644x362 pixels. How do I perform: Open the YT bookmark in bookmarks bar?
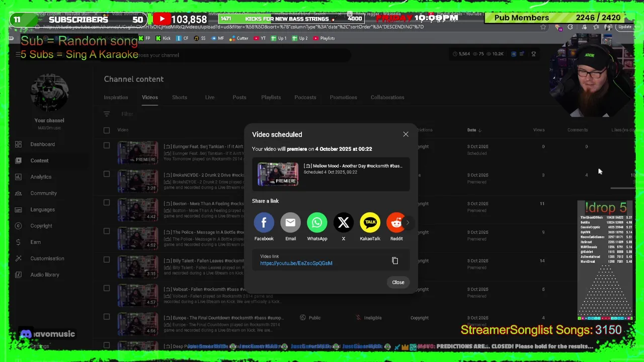pos(260,38)
